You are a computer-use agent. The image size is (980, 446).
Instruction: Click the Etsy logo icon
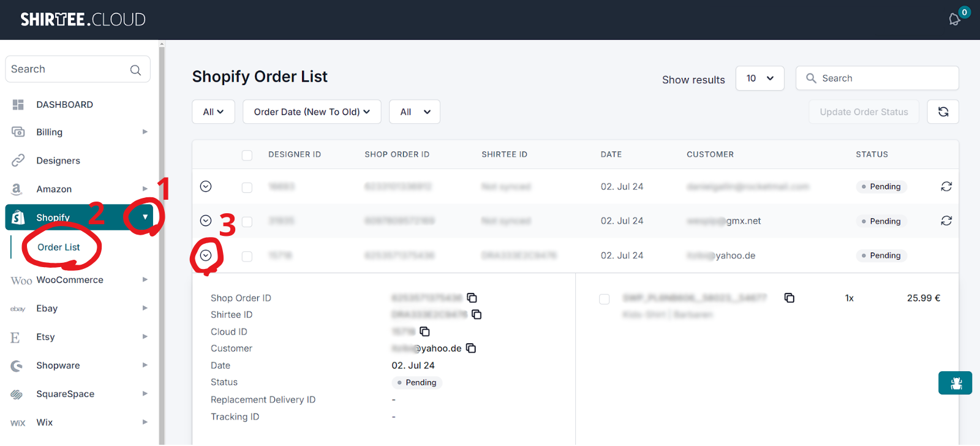(x=15, y=337)
